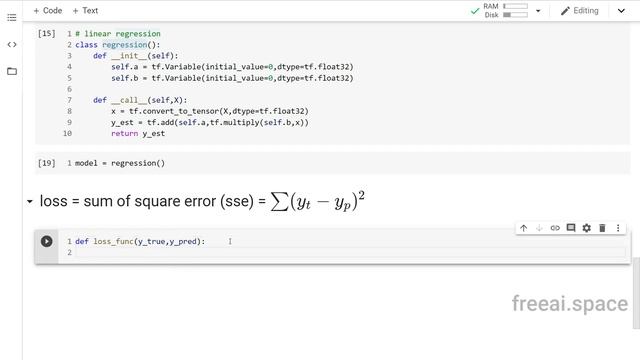The image size is (640, 360).
Task: Click the execution count [15] cell
Action: [x=47, y=33]
